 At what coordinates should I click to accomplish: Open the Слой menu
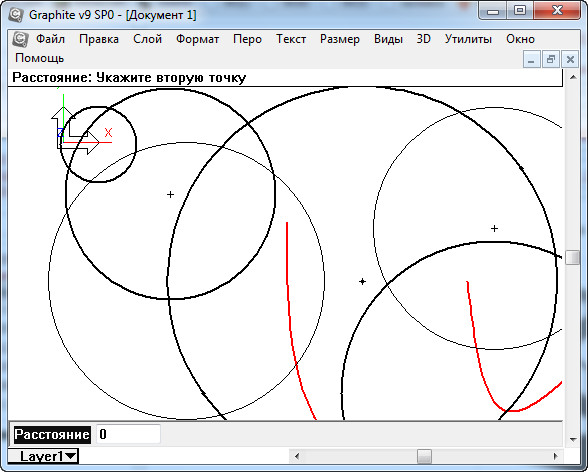(x=147, y=39)
